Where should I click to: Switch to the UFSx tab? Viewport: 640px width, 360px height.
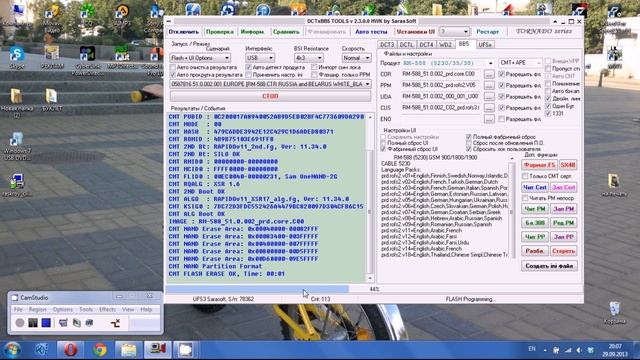pos(485,44)
